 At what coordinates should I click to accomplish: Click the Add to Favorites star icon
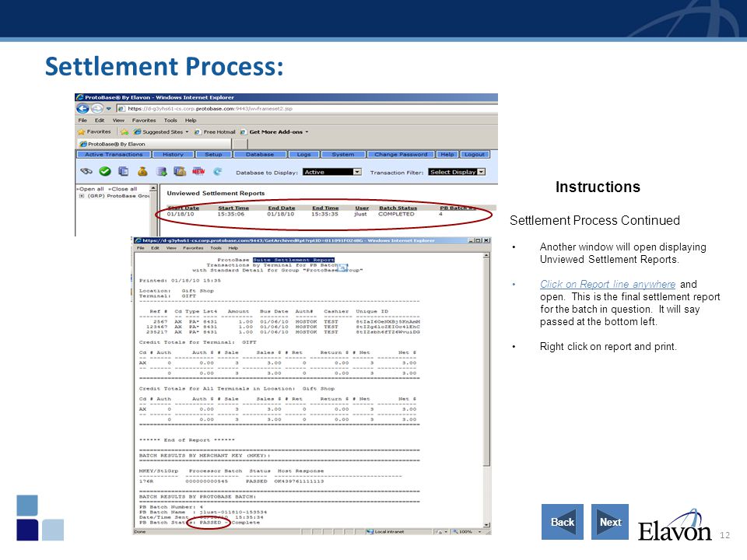coord(124,132)
